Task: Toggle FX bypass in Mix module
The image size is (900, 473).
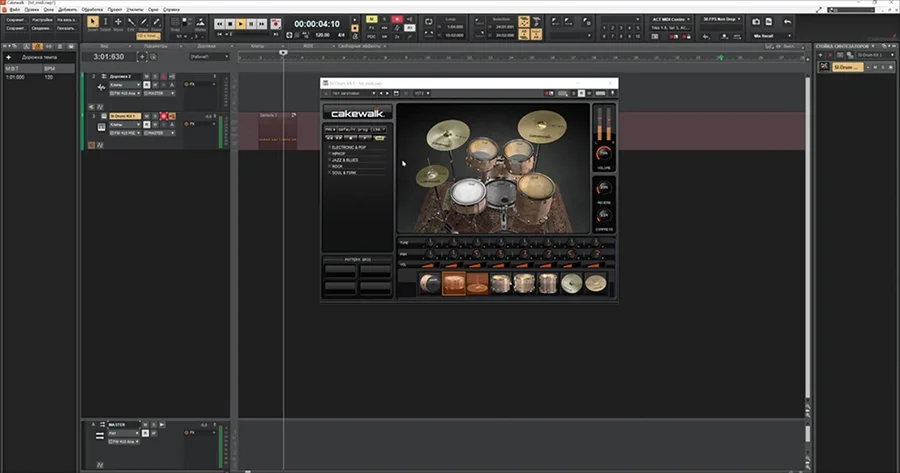Action: click(371, 28)
